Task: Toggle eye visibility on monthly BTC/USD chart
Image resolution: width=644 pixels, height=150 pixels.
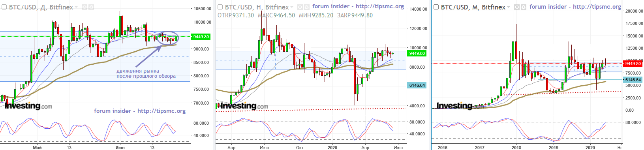Action: (517, 7)
